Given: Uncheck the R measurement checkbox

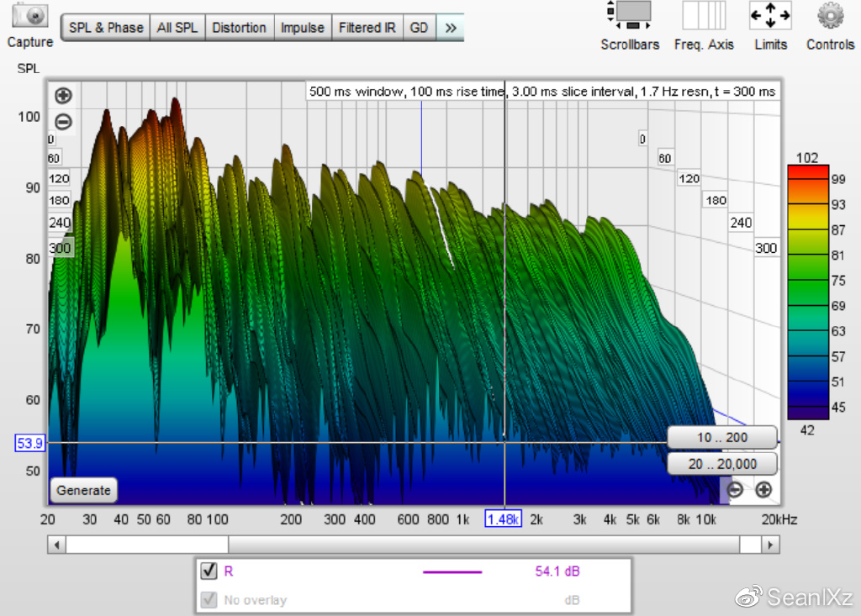Looking at the screenshot, I should [x=209, y=571].
